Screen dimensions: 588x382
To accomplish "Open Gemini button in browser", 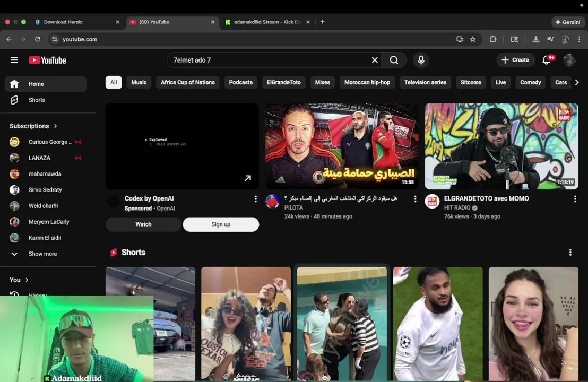I will coord(568,22).
